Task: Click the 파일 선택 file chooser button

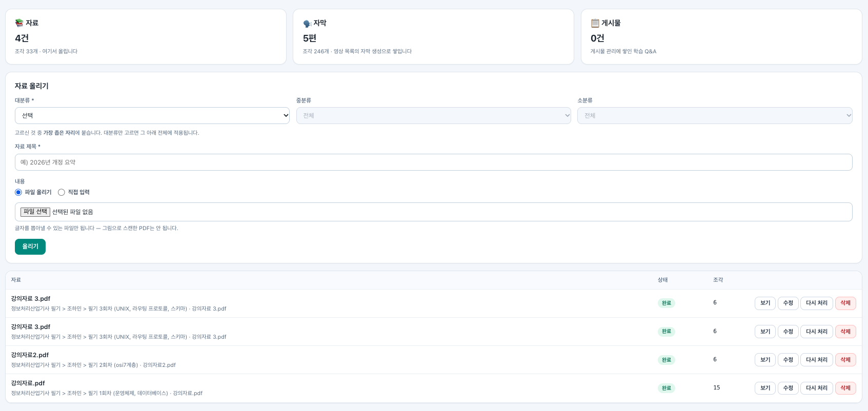Action: 35,212
